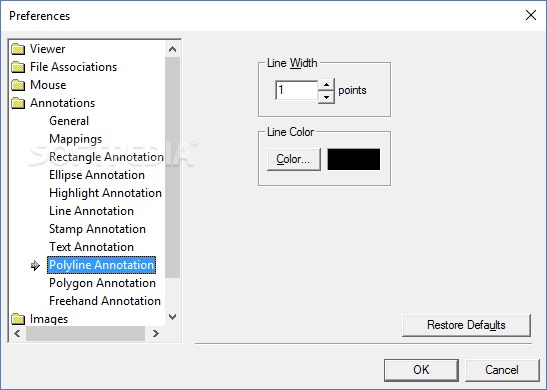Click the vertical scrollbar thumb
Image resolution: width=547 pixels, height=390 pixels.
172,167
